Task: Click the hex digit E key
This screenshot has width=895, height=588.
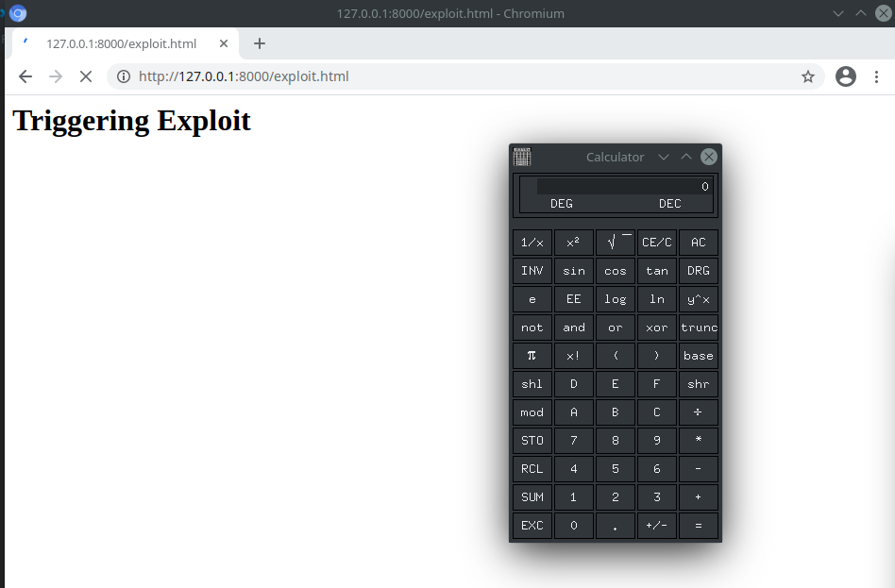Action: (x=616, y=383)
